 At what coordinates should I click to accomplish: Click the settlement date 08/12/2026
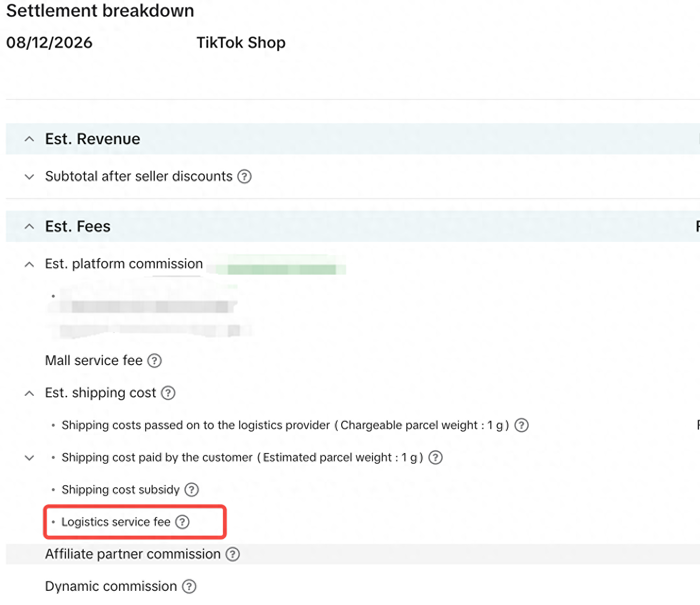49,43
